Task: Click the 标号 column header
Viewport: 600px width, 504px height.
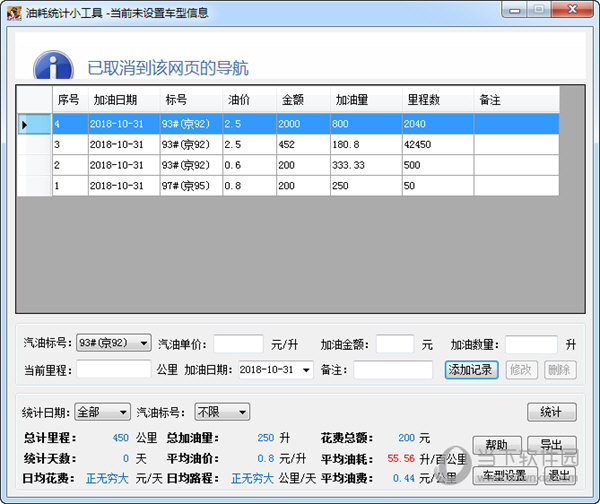Action: [191, 100]
